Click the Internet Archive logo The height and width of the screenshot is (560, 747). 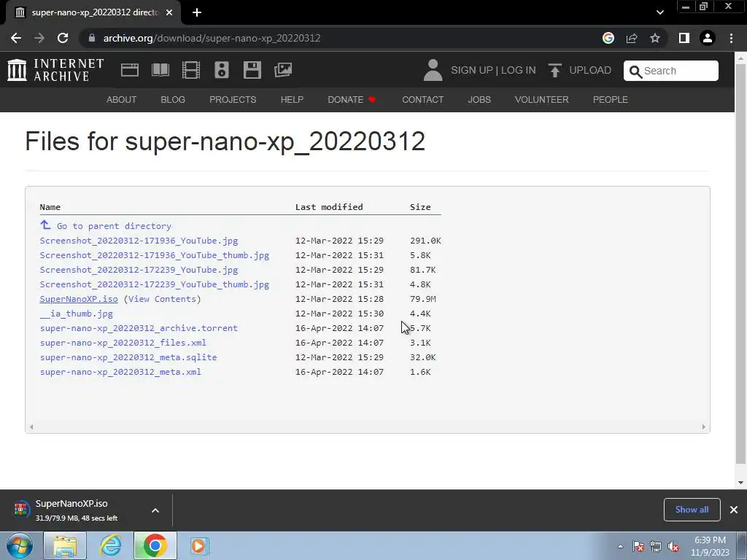point(55,70)
